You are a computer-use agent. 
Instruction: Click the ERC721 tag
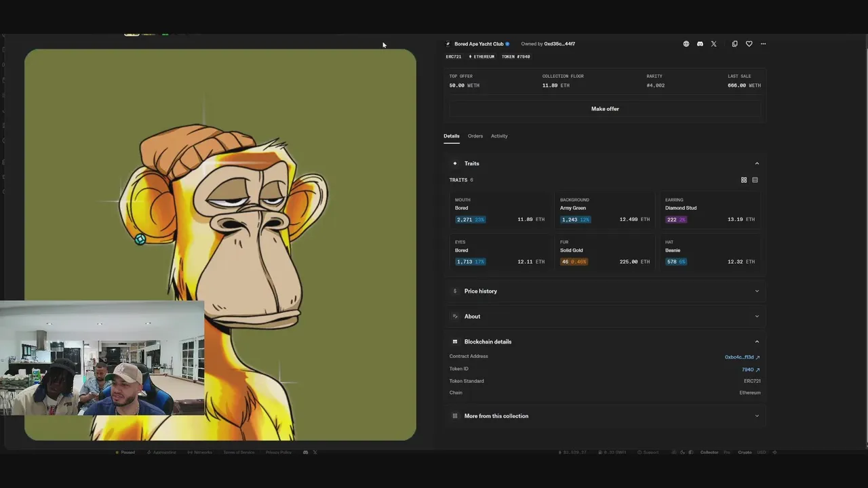click(x=454, y=57)
